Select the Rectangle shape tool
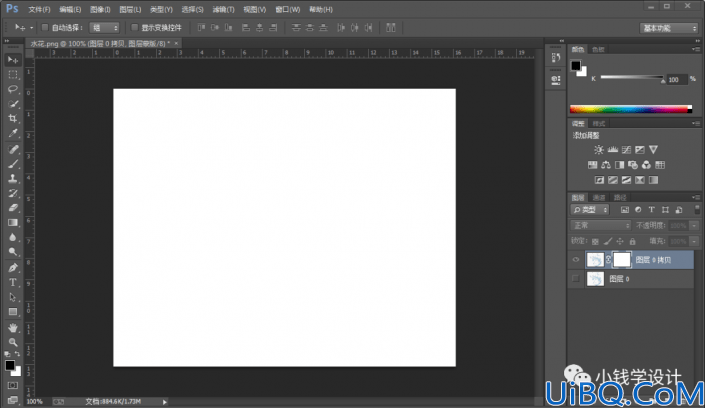Image resolution: width=705 pixels, height=408 pixels. pyautogui.click(x=13, y=312)
